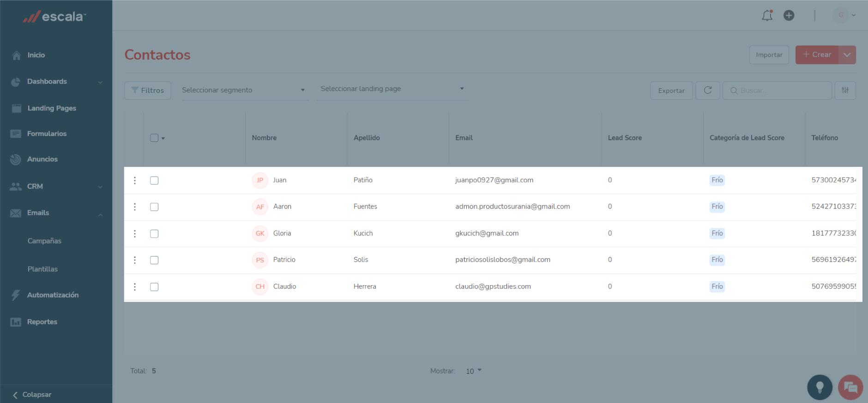Click the Email column header
The height and width of the screenshot is (403, 868).
(464, 138)
